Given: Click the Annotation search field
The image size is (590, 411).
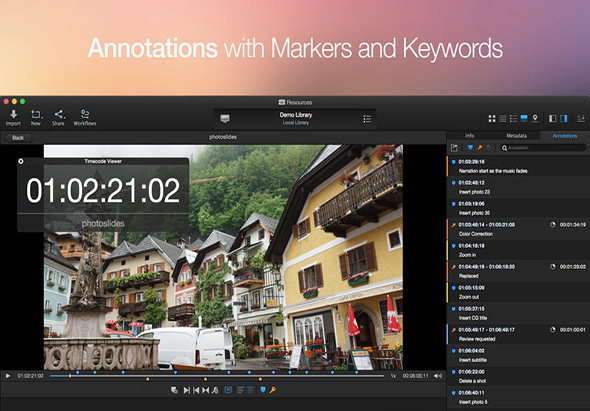Looking at the screenshot, I should click(x=543, y=148).
